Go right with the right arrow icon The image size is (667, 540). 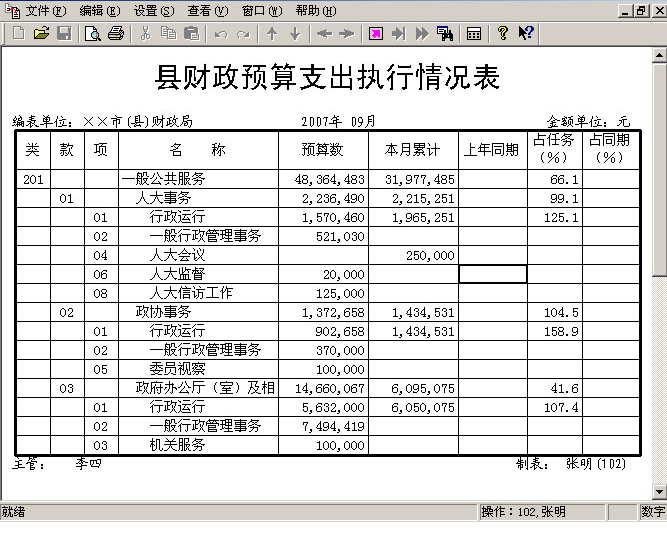(x=347, y=33)
